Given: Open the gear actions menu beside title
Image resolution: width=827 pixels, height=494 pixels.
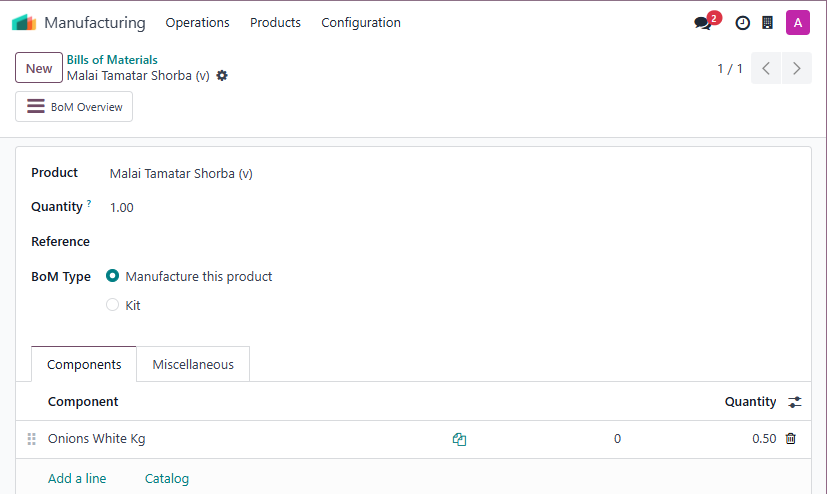Looking at the screenshot, I should coord(222,76).
